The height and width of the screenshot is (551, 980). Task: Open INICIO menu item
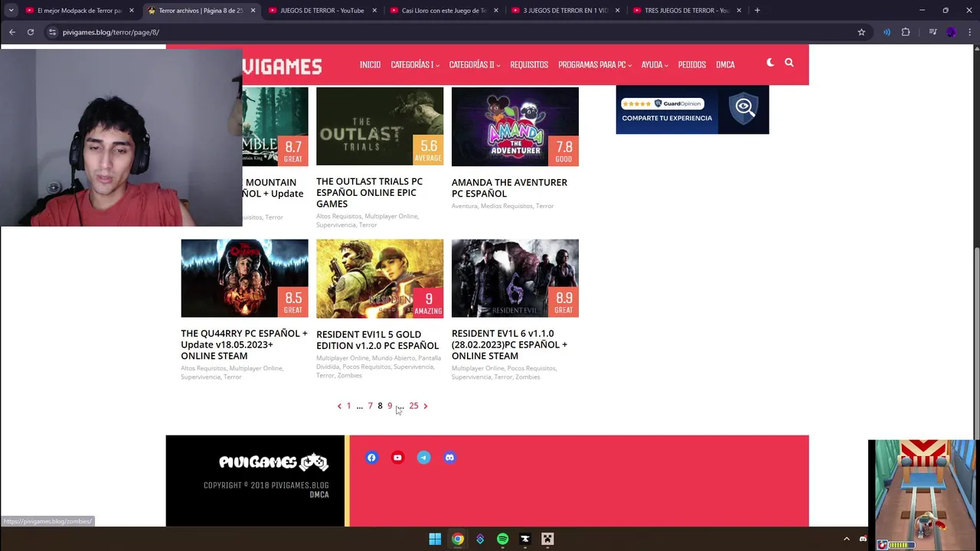point(370,64)
